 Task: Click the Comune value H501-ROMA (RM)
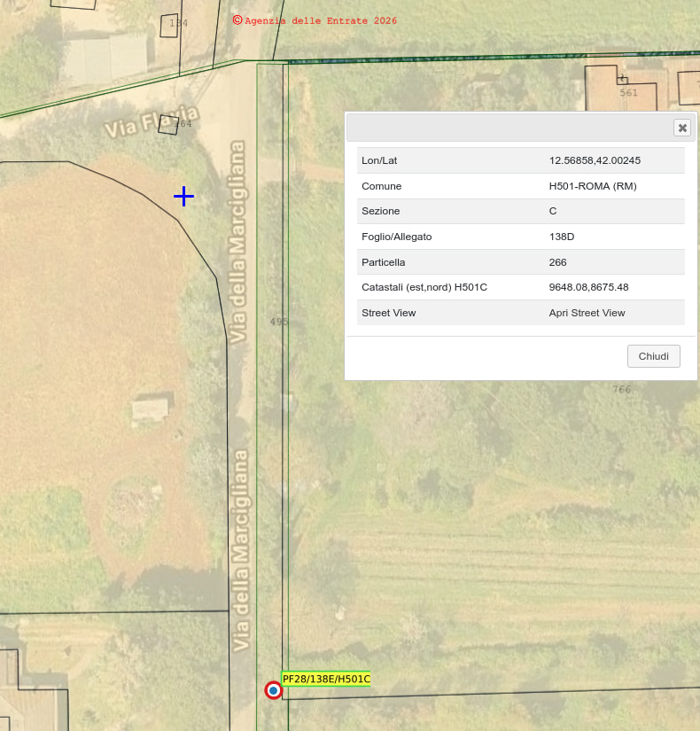click(x=593, y=186)
